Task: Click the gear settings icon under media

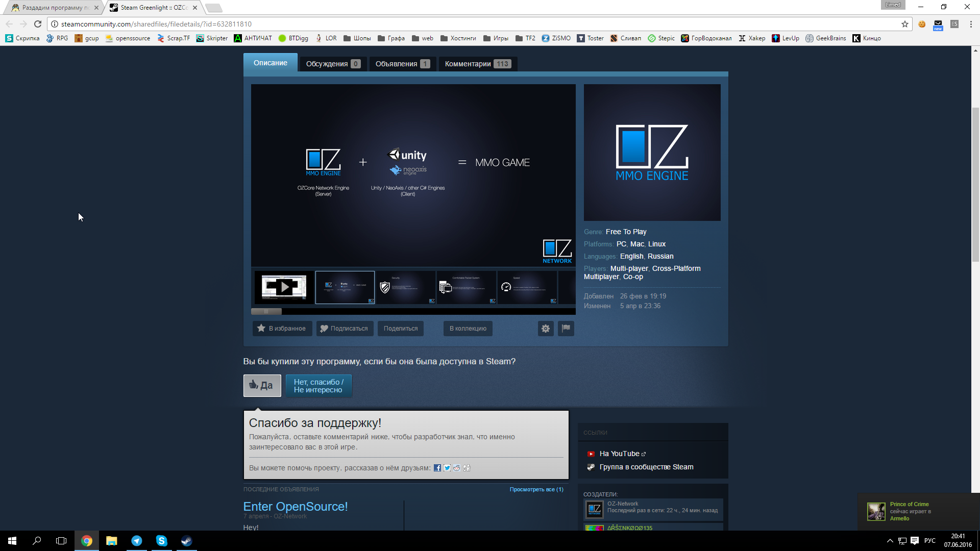Action: [546, 329]
